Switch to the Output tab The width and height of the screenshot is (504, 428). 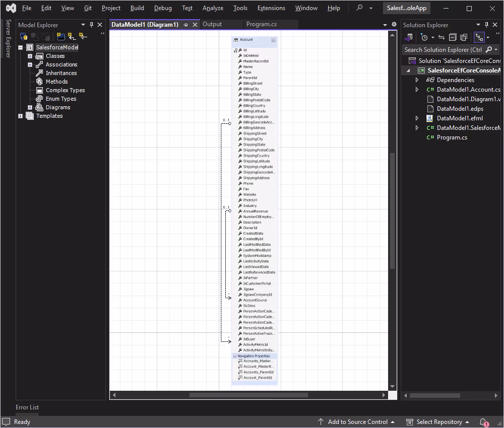pos(211,24)
